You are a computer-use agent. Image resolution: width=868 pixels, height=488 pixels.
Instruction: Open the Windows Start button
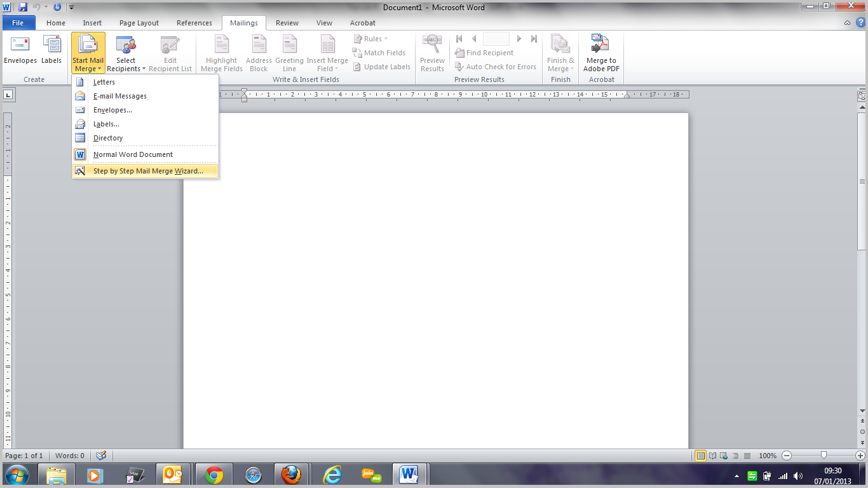point(16,475)
